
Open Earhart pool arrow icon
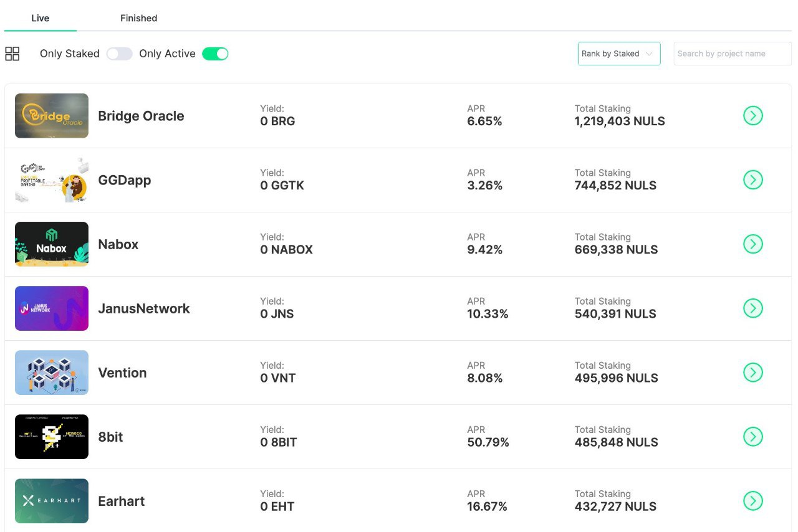pyautogui.click(x=753, y=501)
